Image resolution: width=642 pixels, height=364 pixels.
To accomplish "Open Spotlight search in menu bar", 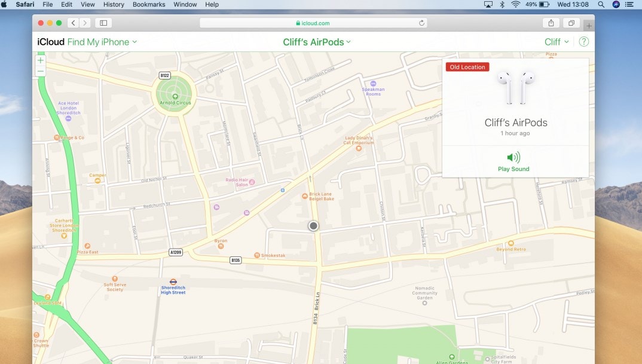I will coord(601,5).
